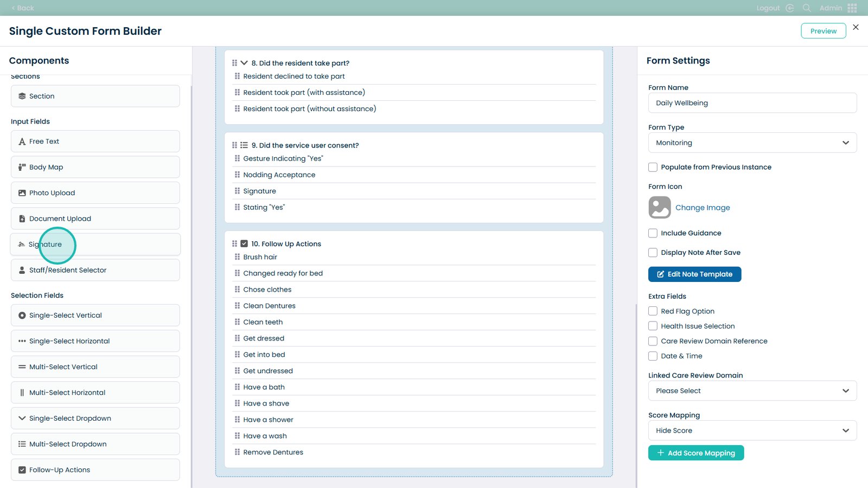Go Back using top-left link
This screenshot has height=488, width=868.
point(23,8)
